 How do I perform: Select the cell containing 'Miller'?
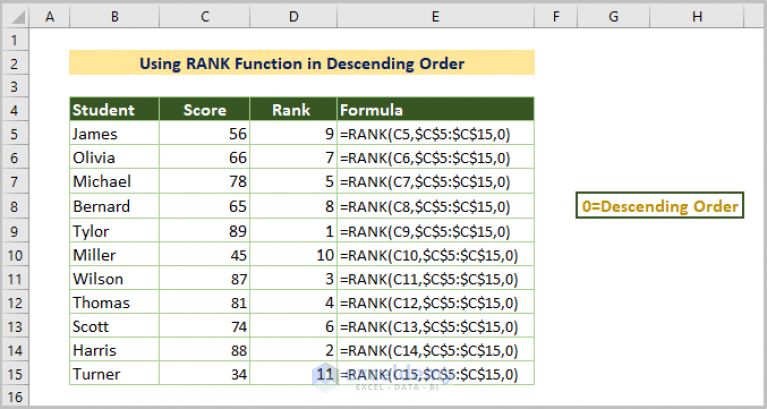click(114, 254)
